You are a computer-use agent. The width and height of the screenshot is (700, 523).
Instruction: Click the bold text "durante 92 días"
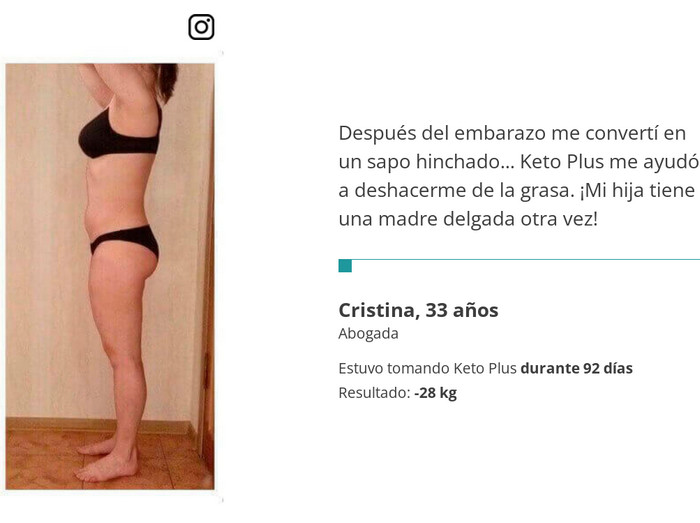coord(576,368)
